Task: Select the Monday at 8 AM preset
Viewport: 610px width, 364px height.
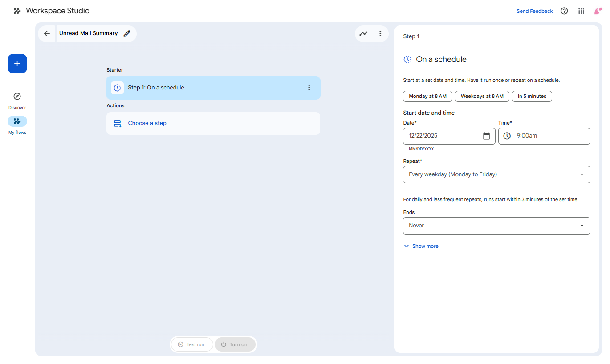Action: tap(427, 96)
